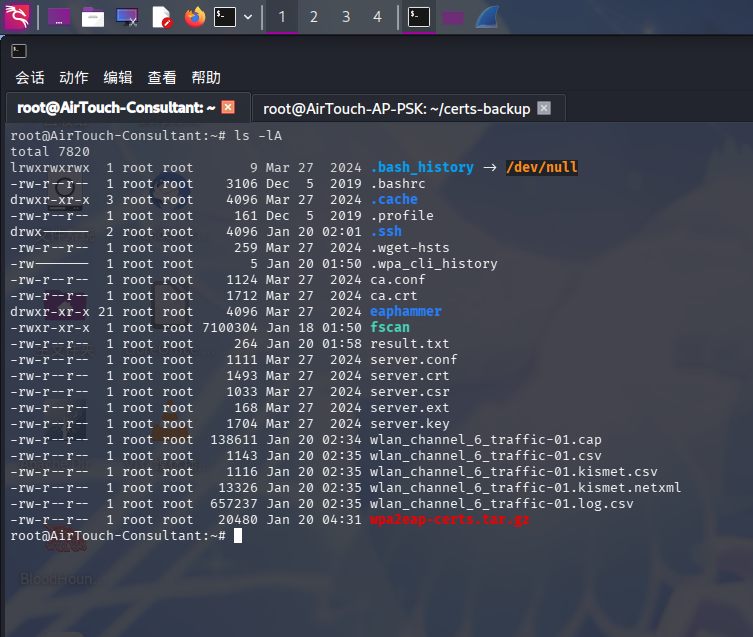Click the .ssh directory name
The height and width of the screenshot is (637, 753).
386,232
